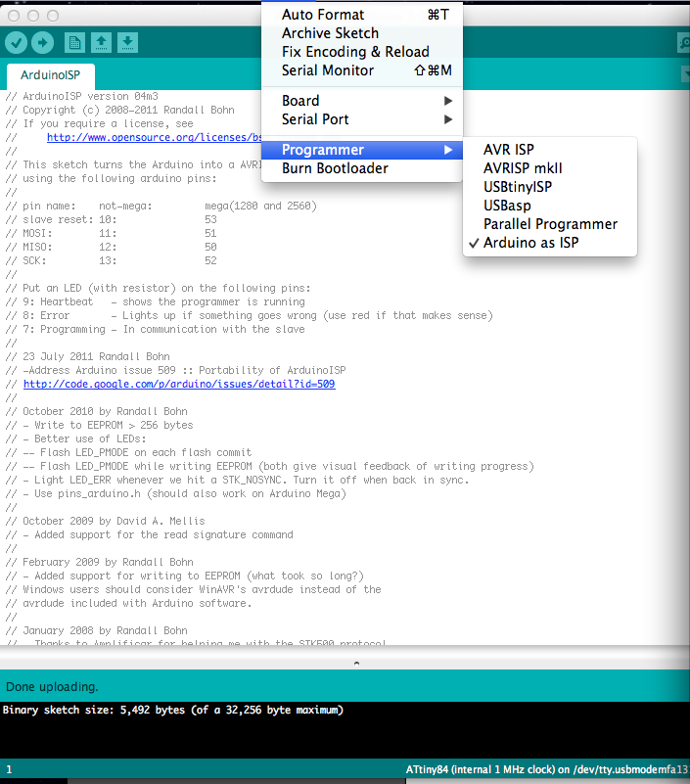This screenshot has height=784, width=690.
Task: Click the 7: Programming comment line
Action: (155, 329)
